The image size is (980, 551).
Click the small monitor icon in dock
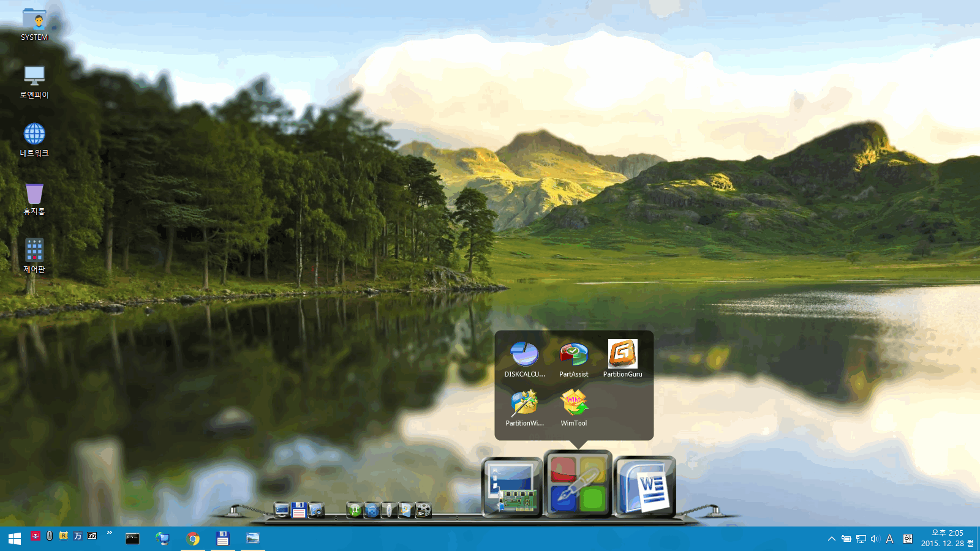(281, 509)
